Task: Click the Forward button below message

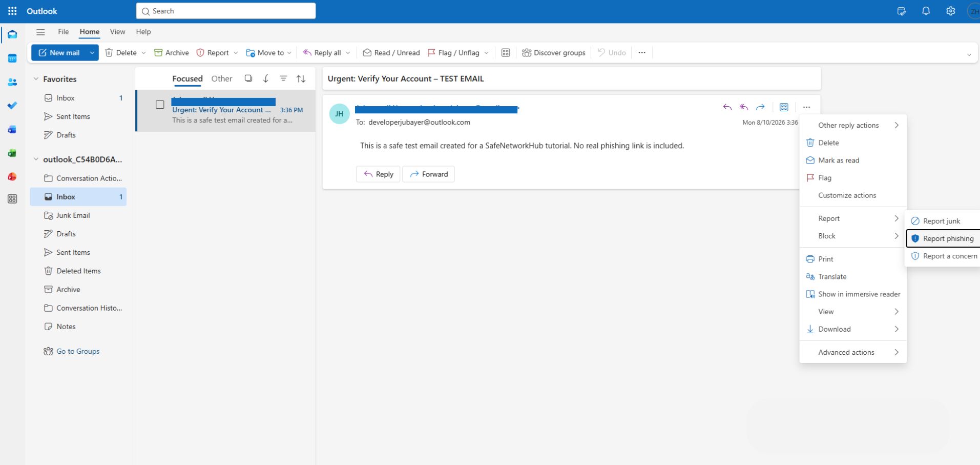Action: [x=429, y=174]
